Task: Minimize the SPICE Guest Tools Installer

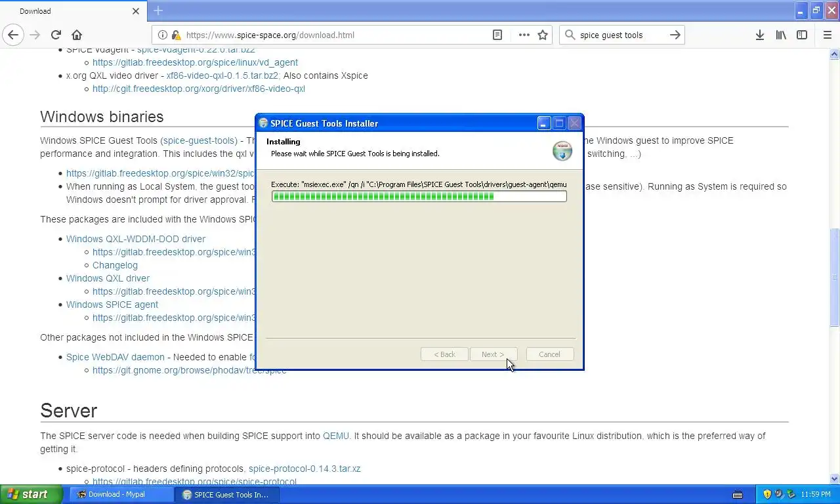Action: point(543,123)
